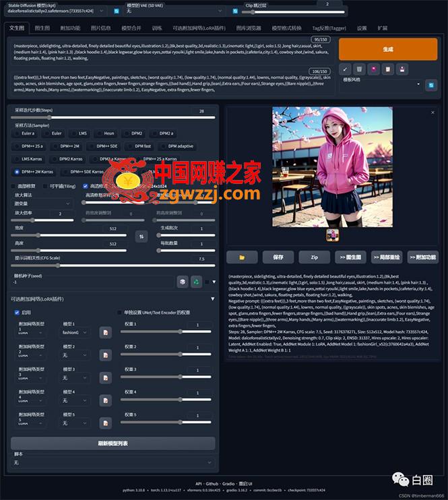
Task: Send image to img2img
Action: click(x=350, y=257)
